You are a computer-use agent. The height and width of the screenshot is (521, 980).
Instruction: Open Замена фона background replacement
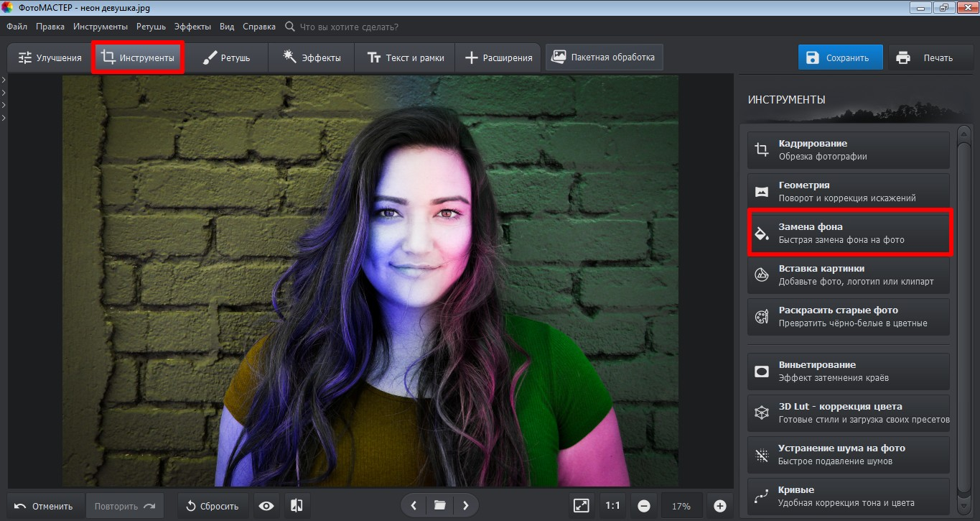click(848, 233)
